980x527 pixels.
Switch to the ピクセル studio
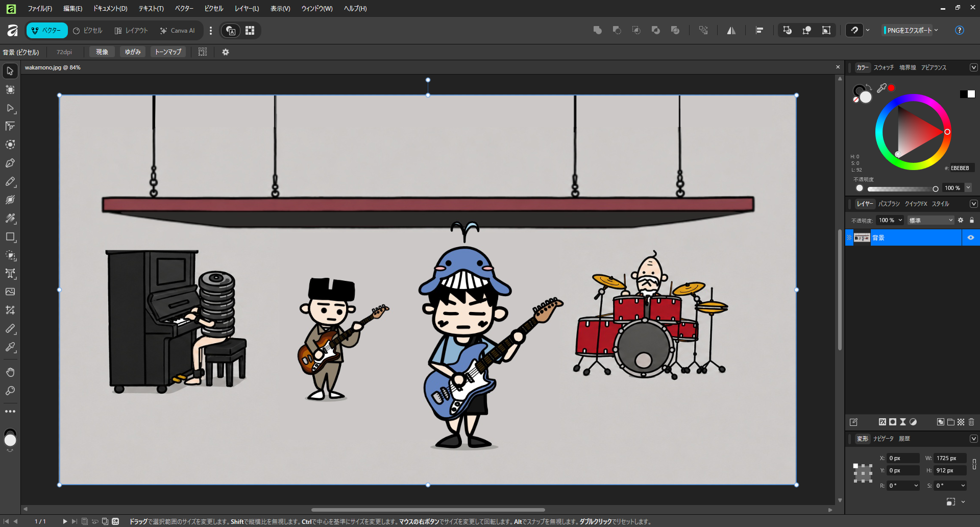tap(88, 31)
